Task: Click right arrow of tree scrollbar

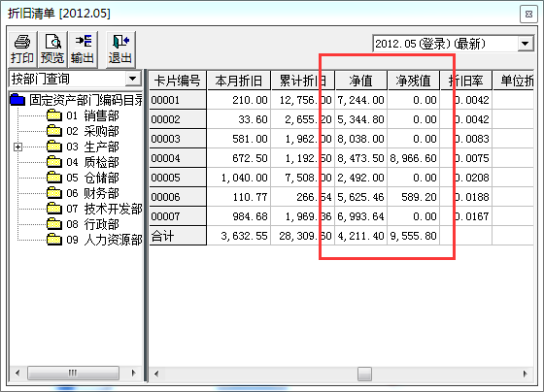Action: click(134, 374)
